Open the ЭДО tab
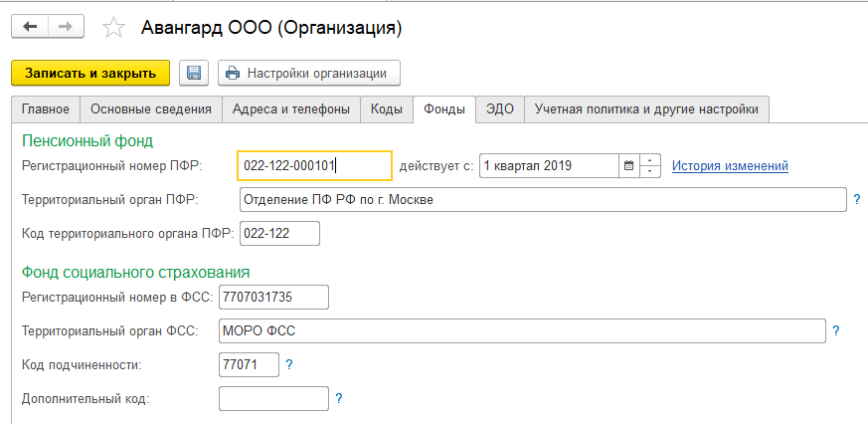 [500, 109]
